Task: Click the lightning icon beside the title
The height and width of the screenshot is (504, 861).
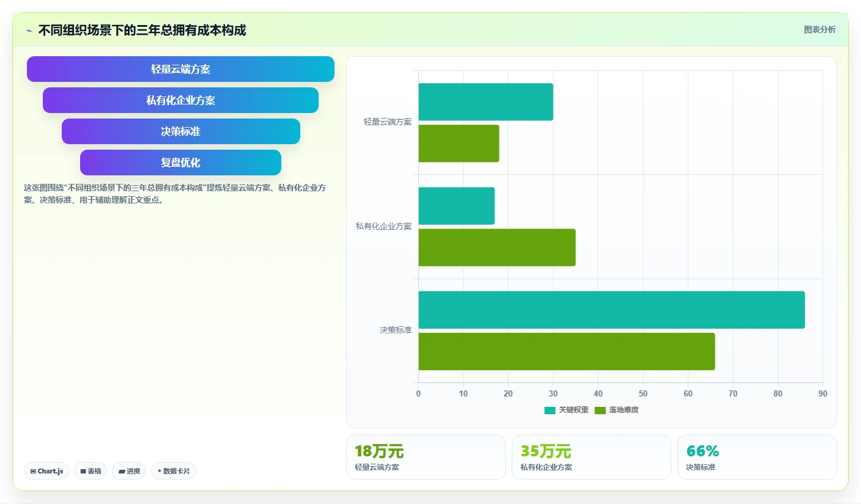Action: tap(29, 31)
